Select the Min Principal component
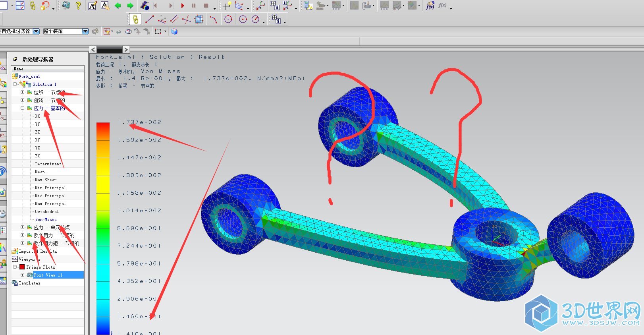The width and height of the screenshot is (644, 335). click(x=50, y=188)
